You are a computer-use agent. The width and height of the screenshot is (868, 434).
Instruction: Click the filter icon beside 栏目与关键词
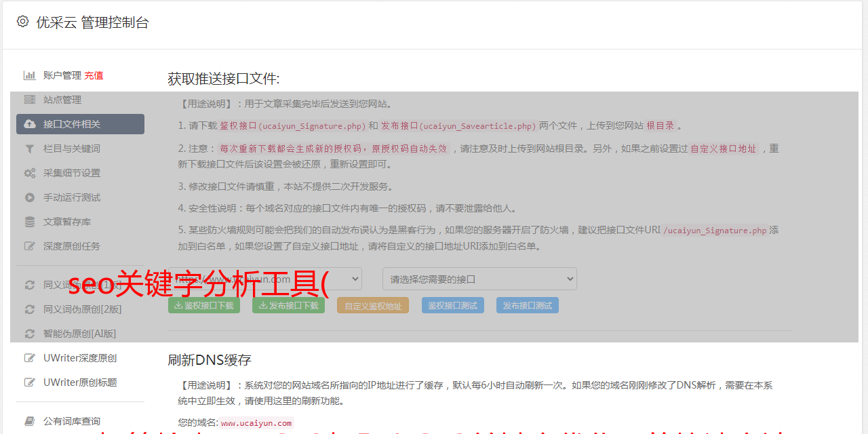point(30,149)
